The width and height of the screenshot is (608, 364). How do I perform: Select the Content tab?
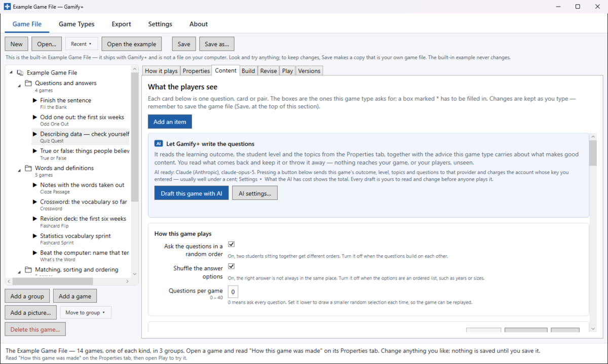click(225, 70)
